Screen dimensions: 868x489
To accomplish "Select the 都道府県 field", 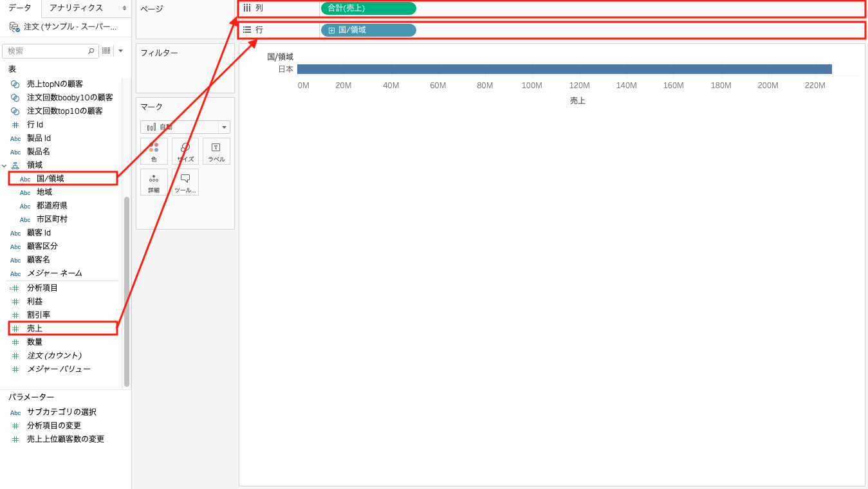I will (x=52, y=206).
